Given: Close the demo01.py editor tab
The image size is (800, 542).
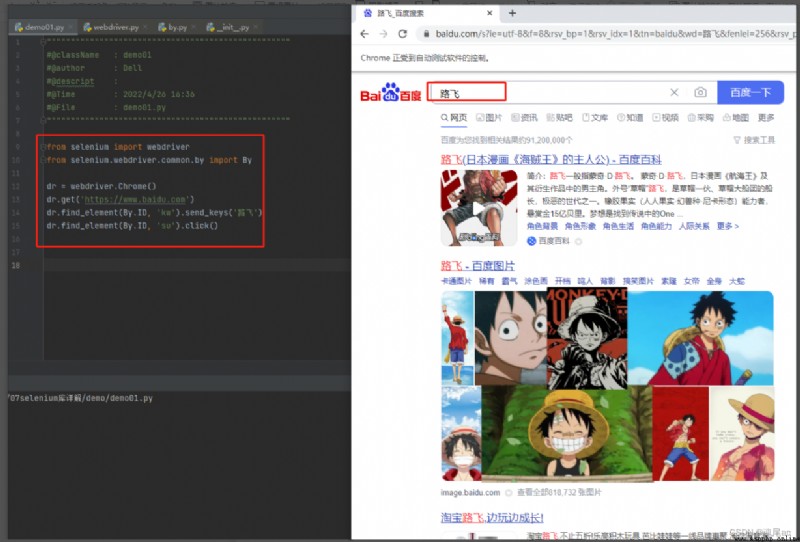Looking at the screenshot, I should 71,27.
